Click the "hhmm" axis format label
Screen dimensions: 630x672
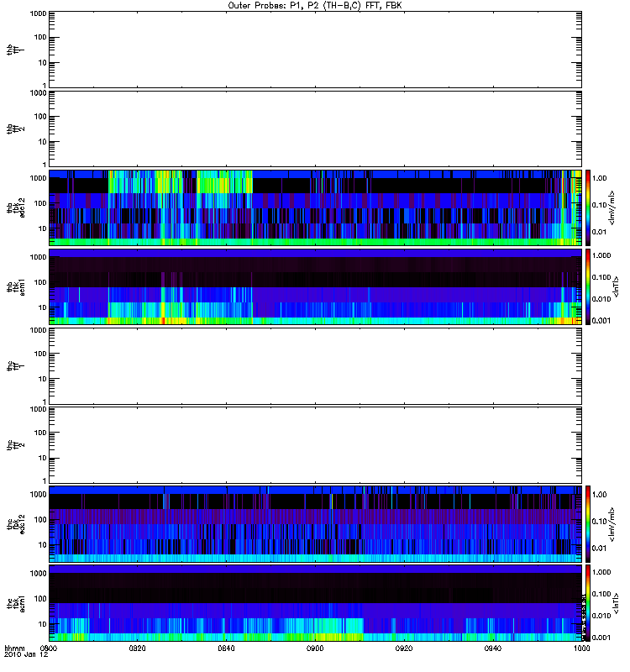pyautogui.click(x=14, y=648)
